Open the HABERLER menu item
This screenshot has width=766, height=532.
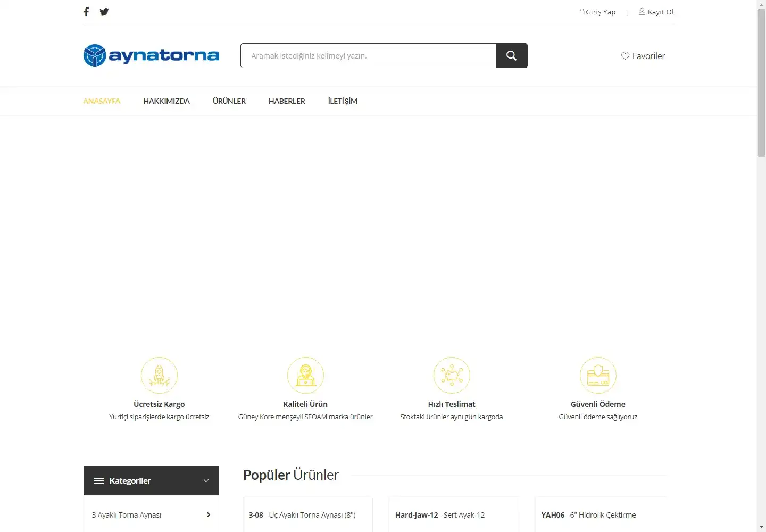pyautogui.click(x=287, y=101)
